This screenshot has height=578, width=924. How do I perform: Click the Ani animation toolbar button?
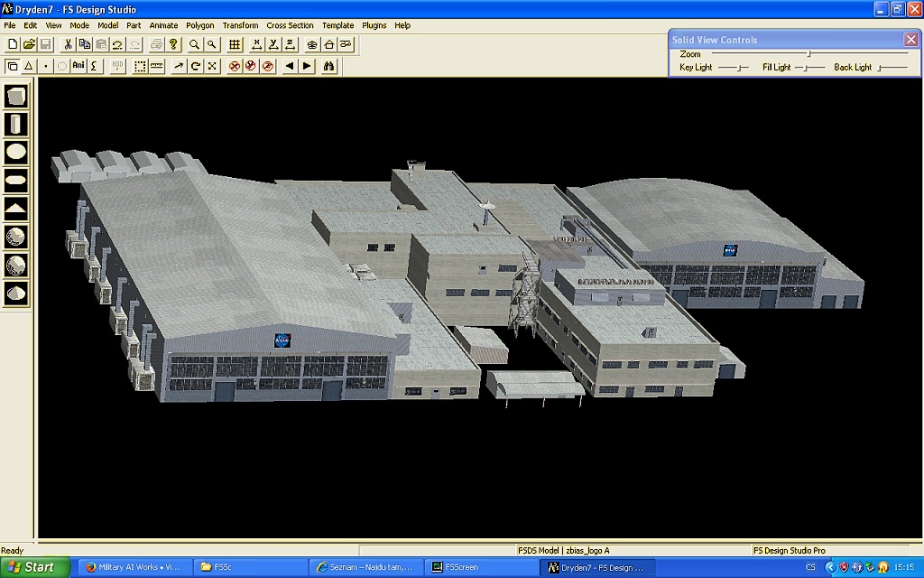click(x=79, y=66)
